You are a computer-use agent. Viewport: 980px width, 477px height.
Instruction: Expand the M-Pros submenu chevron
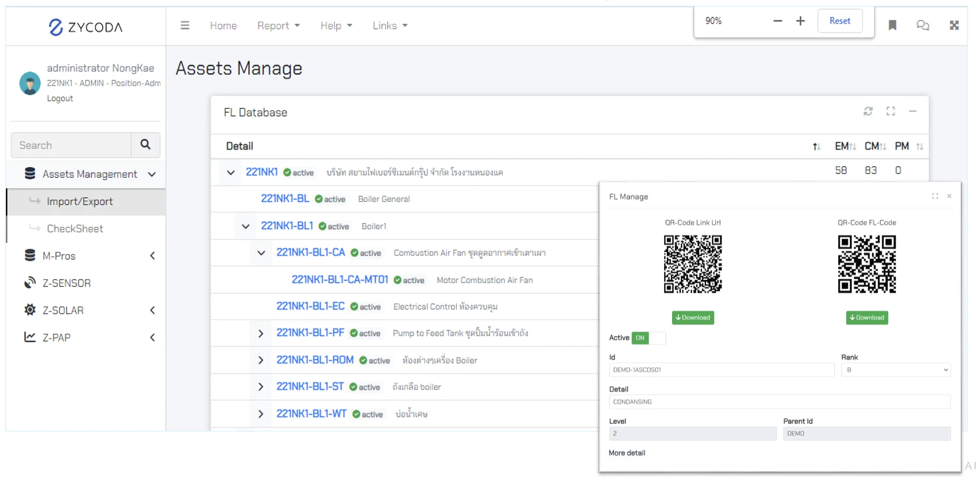pos(153,256)
